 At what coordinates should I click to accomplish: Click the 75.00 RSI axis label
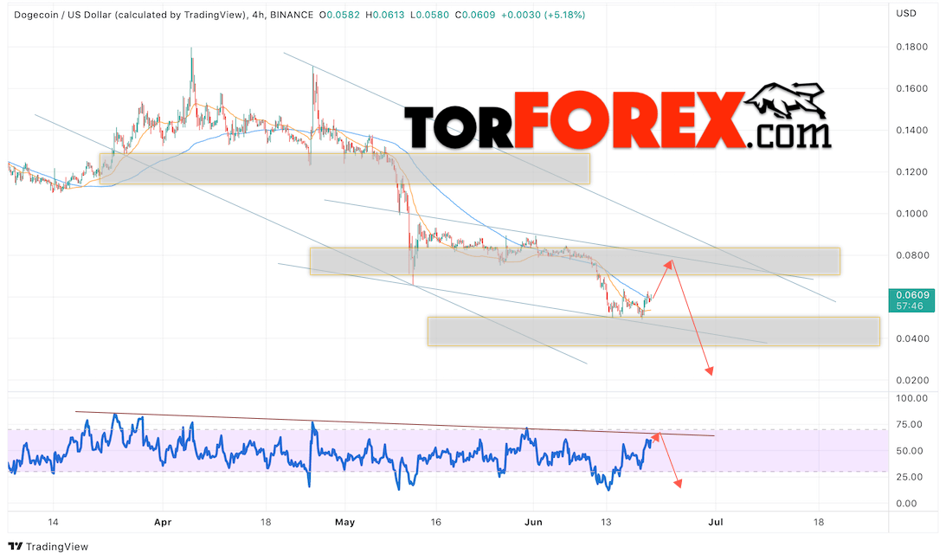909,425
